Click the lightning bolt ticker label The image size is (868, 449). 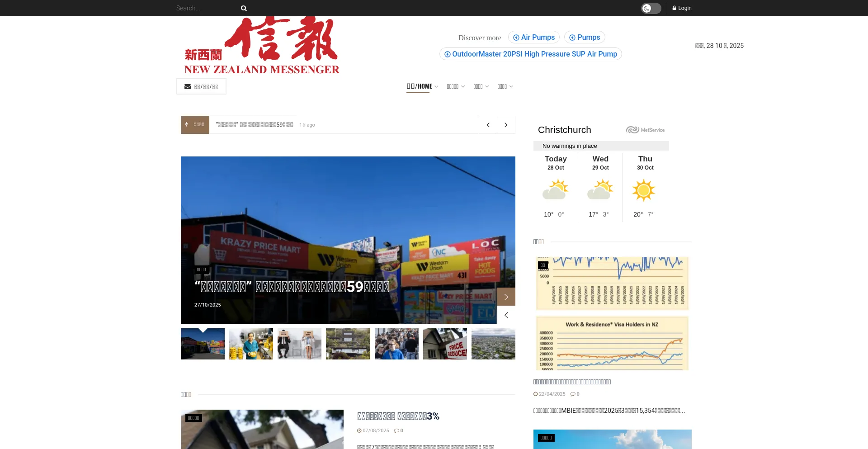coord(195,125)
